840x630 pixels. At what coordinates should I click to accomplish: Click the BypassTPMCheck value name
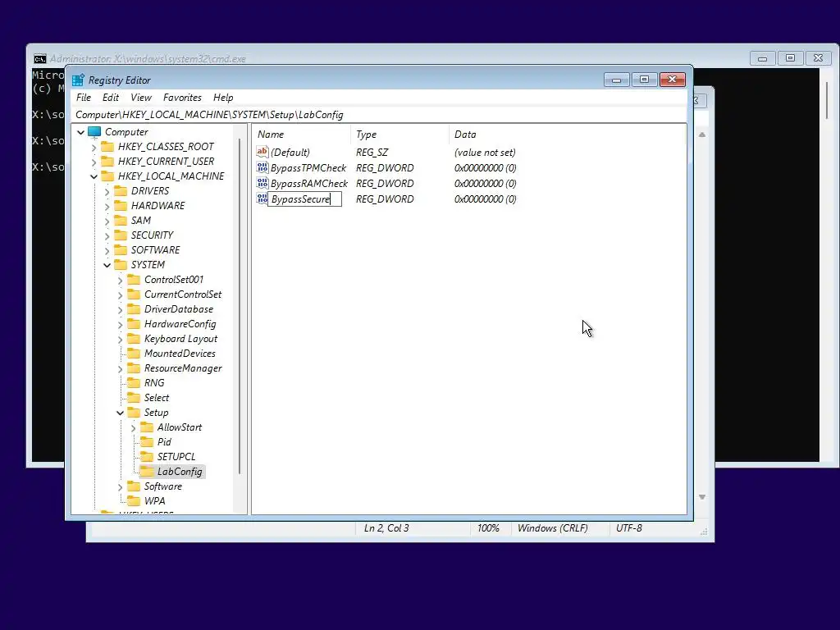[x=308, y=167]
